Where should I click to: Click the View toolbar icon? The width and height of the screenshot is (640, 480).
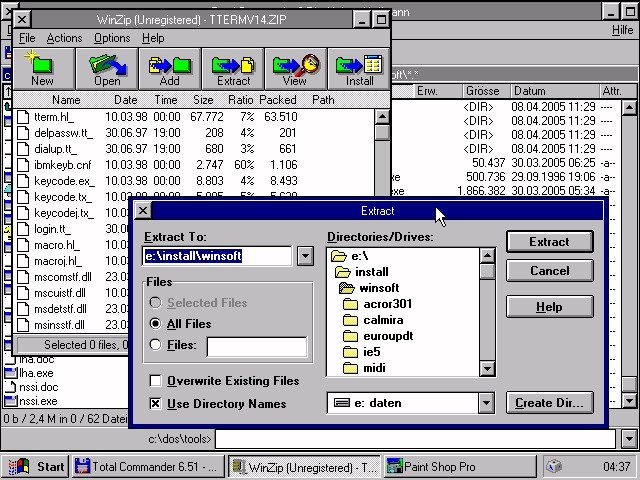click(296, 69)
